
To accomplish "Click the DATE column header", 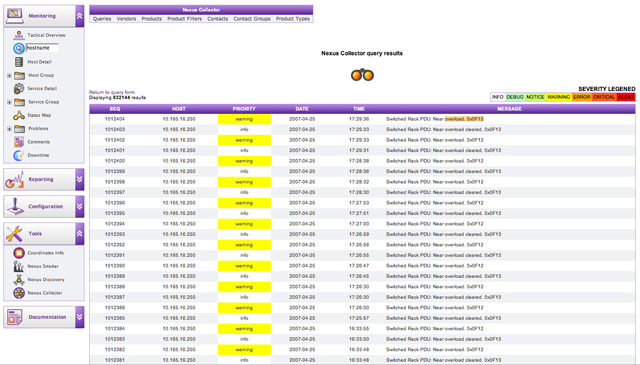I will click(302, 109).
